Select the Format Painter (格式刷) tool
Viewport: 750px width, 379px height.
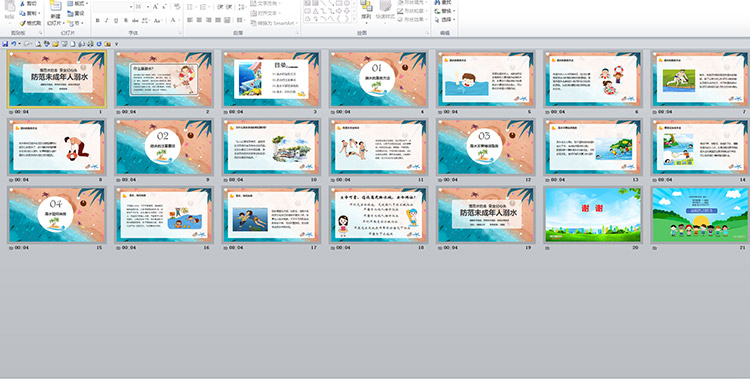pos(31,23)
